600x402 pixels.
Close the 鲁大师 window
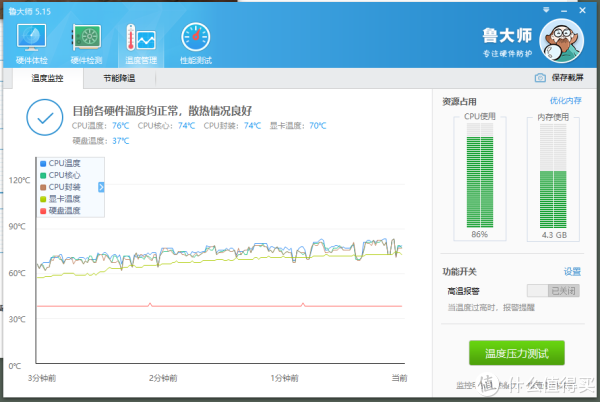coord(582,10)
